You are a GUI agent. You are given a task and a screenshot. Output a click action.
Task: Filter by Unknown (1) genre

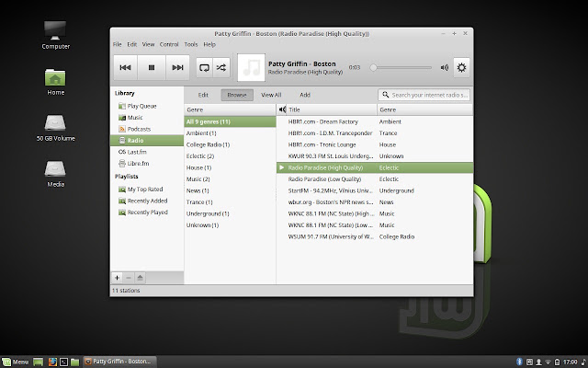pyautogui.click(x=230, y=225)
